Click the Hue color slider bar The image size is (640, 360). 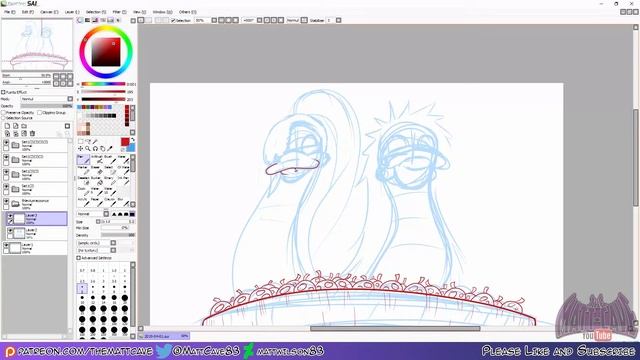click(103, 84)
